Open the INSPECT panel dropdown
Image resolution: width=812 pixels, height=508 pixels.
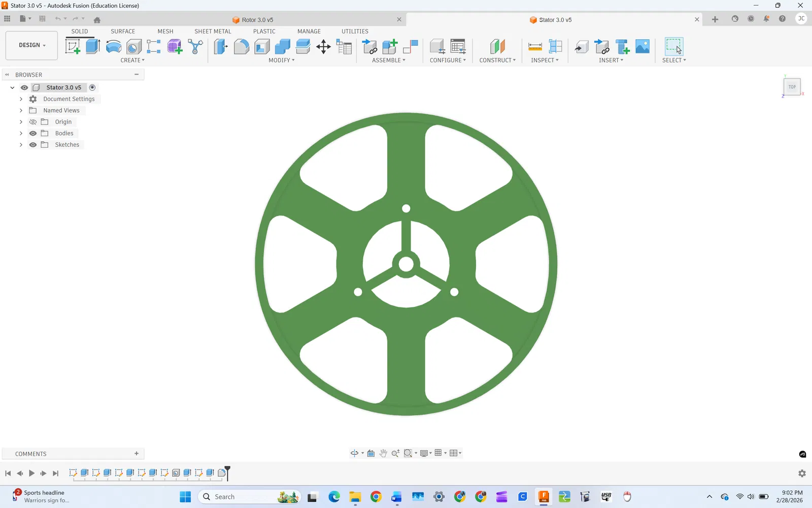(545, 60)
